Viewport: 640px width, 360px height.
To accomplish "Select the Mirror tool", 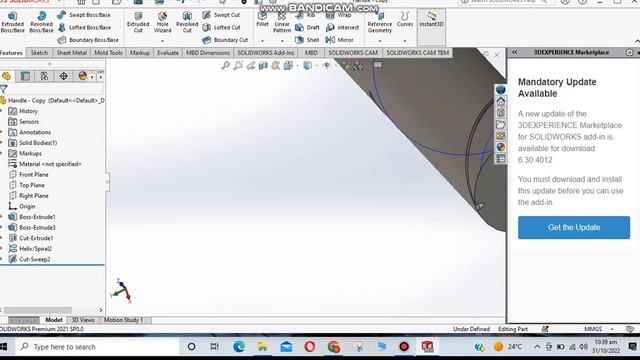I will pyautogui.click(x=340, y=40).
